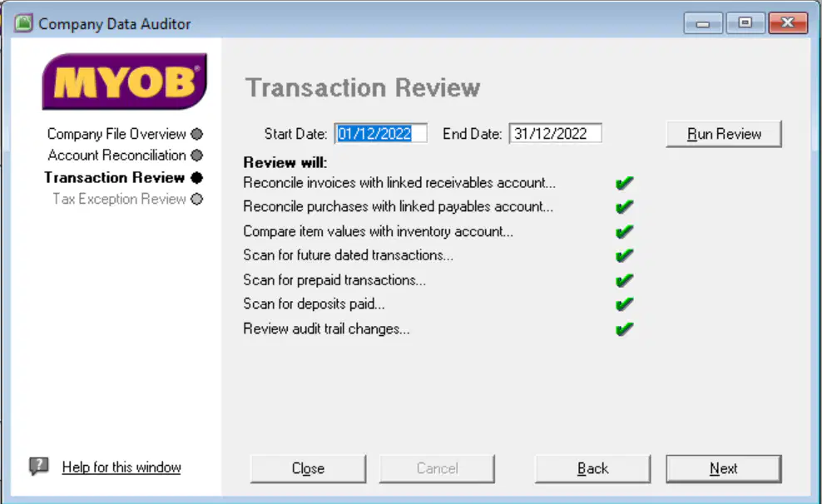Open Help for this window link
822x504 pixels.
click(x=121, y=467)
